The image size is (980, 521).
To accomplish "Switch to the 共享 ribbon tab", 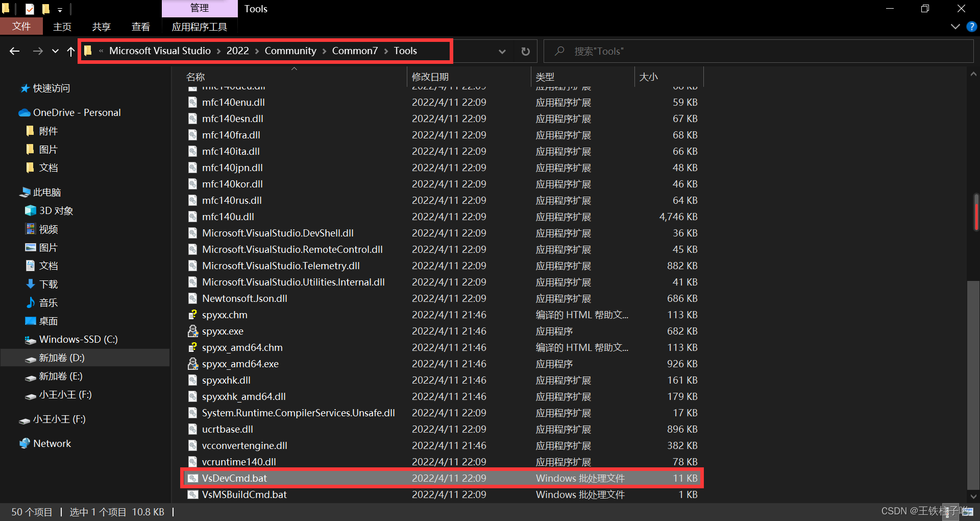I will 101,27.
